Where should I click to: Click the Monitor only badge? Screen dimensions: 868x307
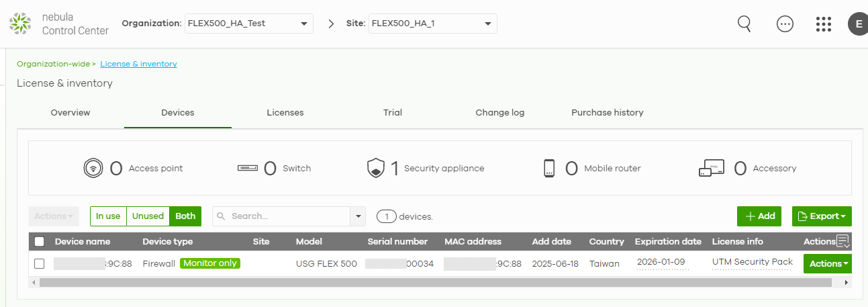coord(210,263)
